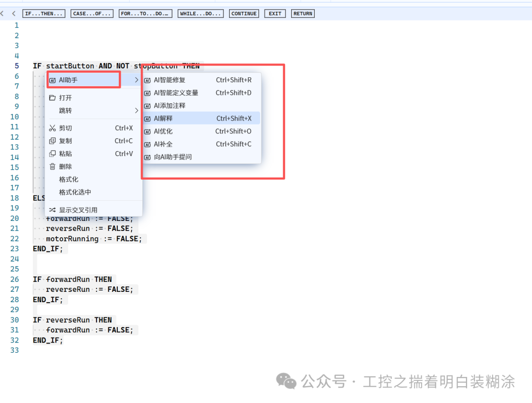The width and height of the screenshot is (532, 403).
Task: Choose AI解释 from the submenu
Action: (201, 118)
